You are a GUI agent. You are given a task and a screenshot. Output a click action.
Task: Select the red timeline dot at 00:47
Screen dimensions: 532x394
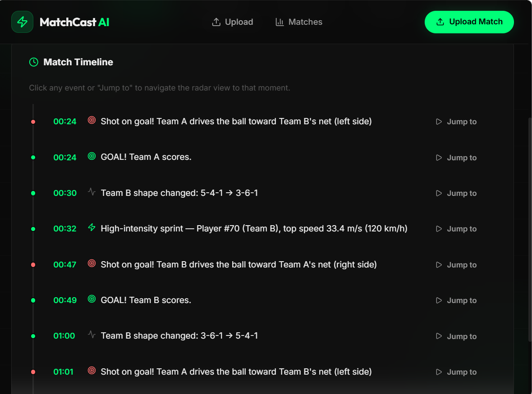click(x=33, y=265)
